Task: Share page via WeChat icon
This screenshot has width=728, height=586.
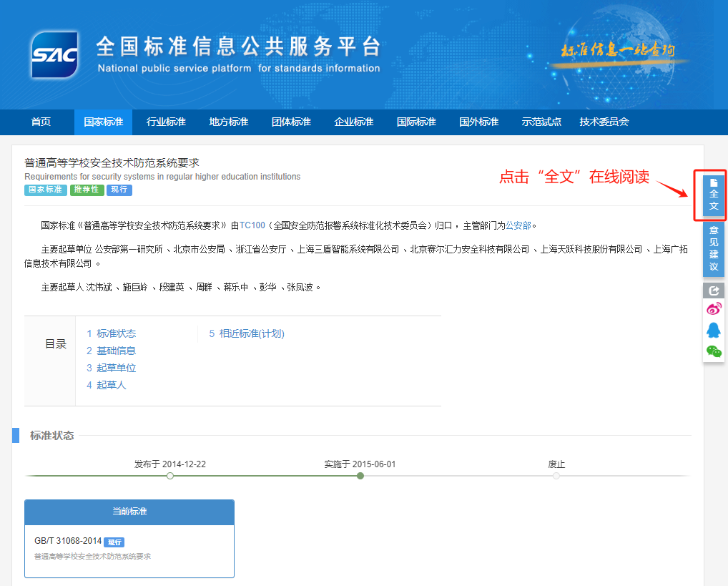Action: click(x=713, y=351)
